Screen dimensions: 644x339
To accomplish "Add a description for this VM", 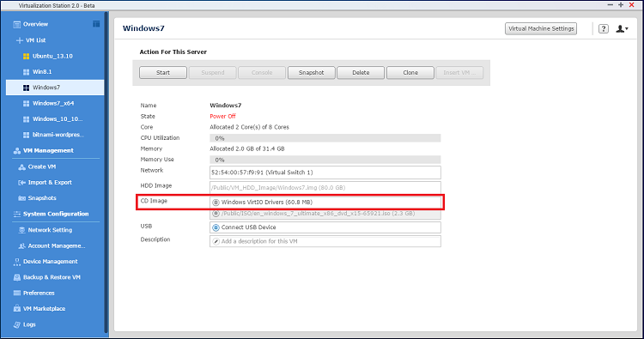I will coord(325,241).
